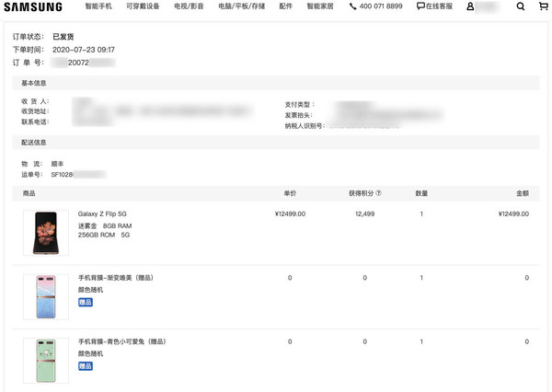
Task: Click the 配送信息 section header
Action: [x=34, y=143]
